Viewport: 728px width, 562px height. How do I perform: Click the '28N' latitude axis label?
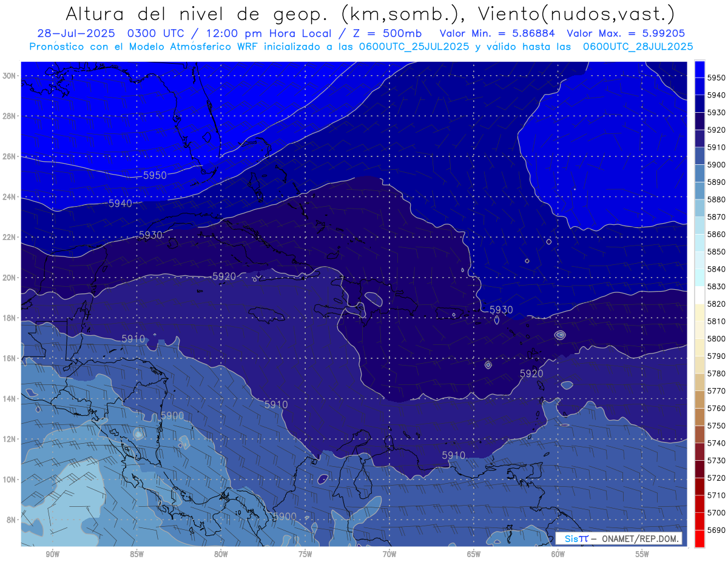coord(9,116)
